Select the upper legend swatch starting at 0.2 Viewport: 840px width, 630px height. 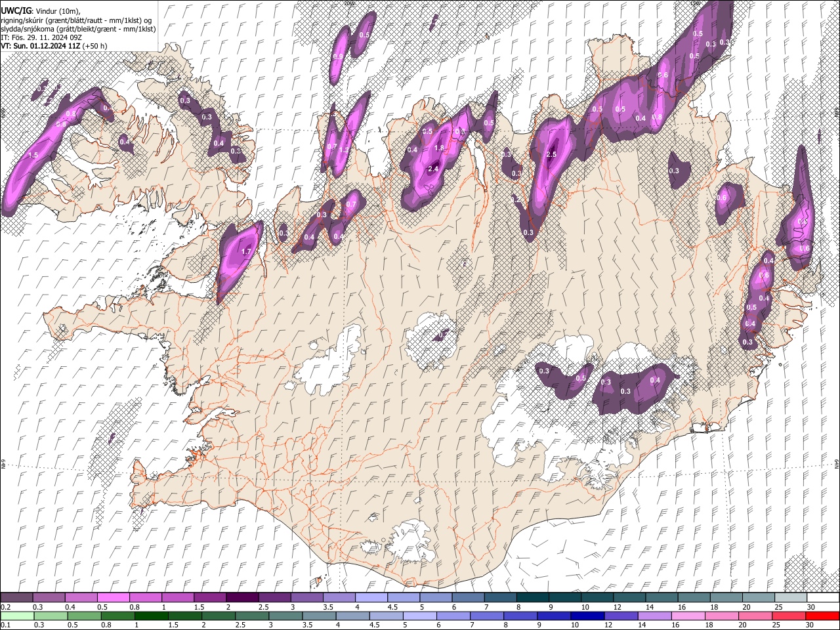(16, 598)
